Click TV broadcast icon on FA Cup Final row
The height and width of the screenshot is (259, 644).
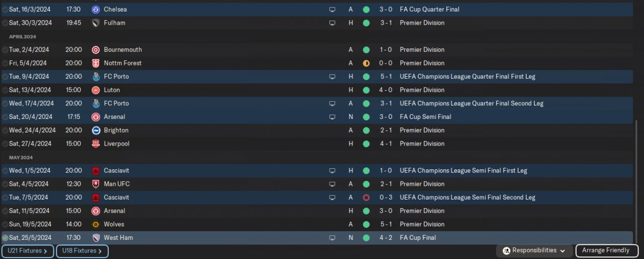[x=332, y=238]
